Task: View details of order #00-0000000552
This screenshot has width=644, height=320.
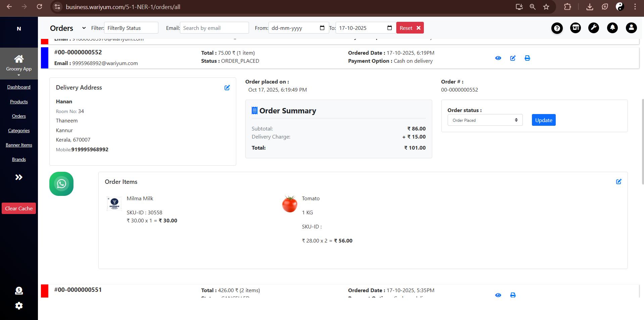Action: (x=498, y=58)
